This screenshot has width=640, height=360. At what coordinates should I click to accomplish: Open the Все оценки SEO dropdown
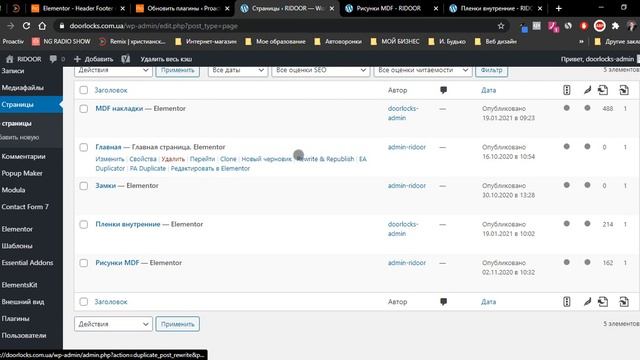tap(320, 70)
